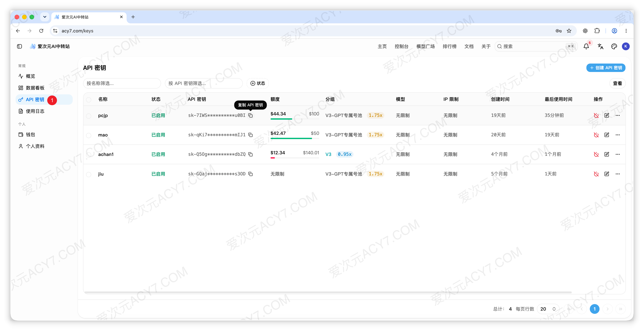This screenshot has height=331, width=644.
Task: Select the pcjp row checkbox
Action: pos(88,116)
